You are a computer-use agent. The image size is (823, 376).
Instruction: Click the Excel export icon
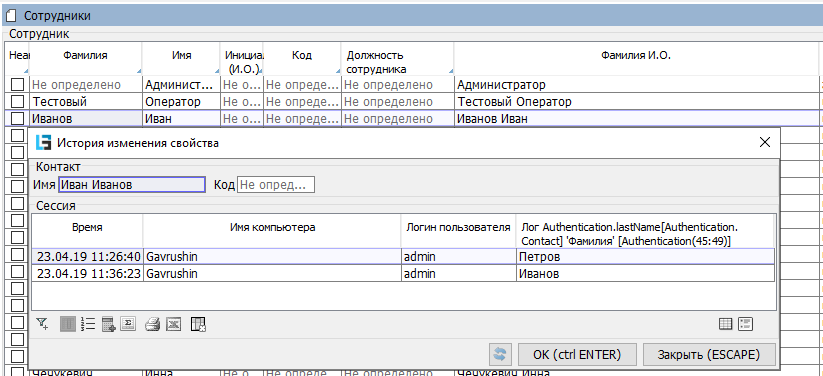click(174, 324)
